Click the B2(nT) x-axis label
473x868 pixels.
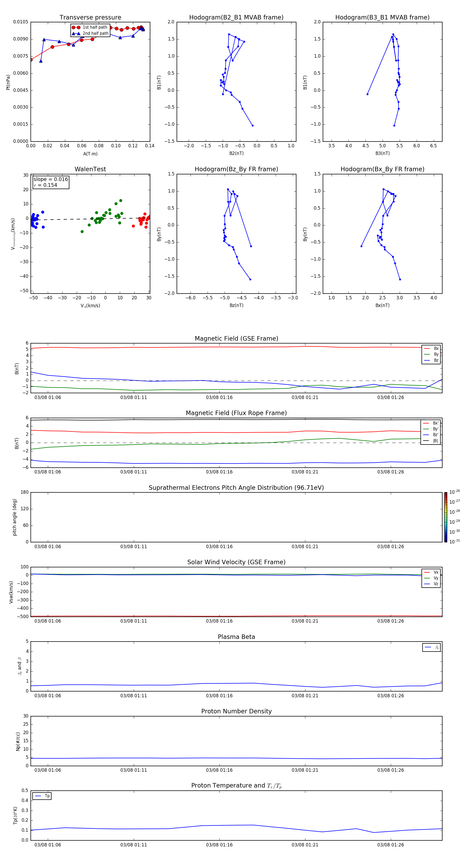[236, 153]
